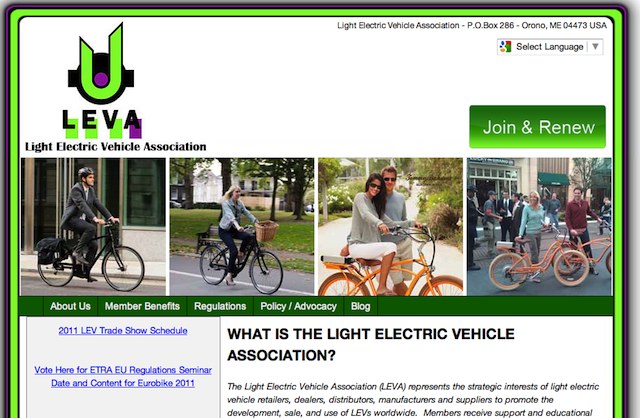Screen dimensions: 640x418
Task: Open 2011 LEV Trade Show Schedule link
Action: click(x=123, y=331)
